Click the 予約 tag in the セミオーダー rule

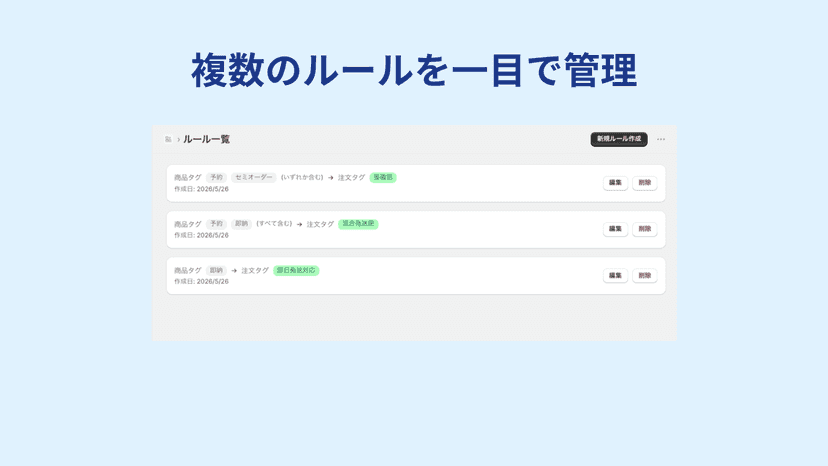pos(217,178)
